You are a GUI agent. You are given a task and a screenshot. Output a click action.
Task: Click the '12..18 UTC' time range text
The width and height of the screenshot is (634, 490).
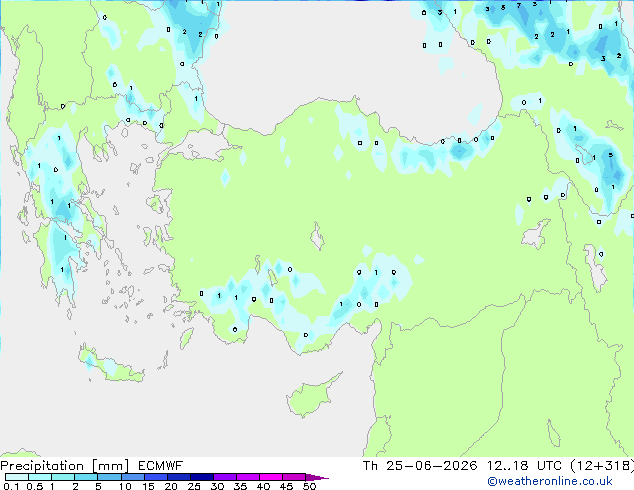pos(524,466)
